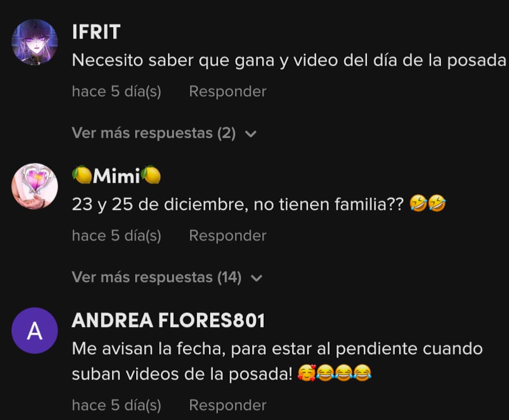Click Mimi's comment about 23 y 25 de diciembre

(x=259, y=204)
